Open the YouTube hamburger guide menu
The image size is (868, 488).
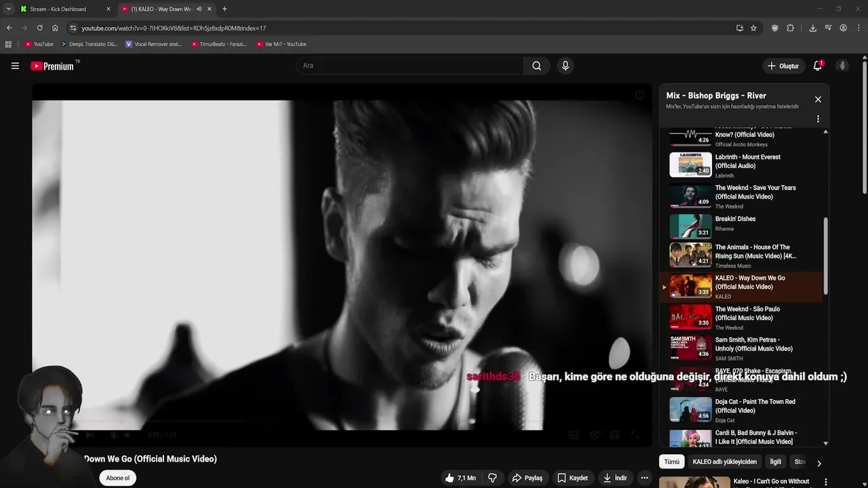click(15, 66)
